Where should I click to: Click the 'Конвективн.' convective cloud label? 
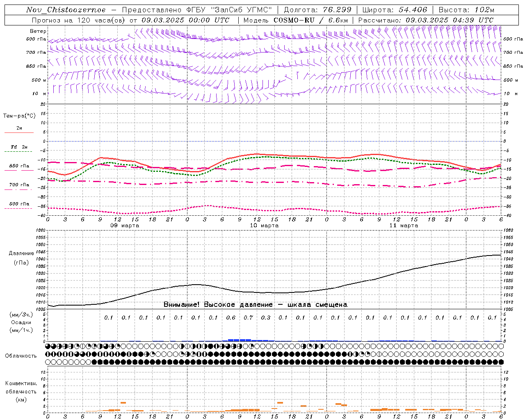(21, 383)
